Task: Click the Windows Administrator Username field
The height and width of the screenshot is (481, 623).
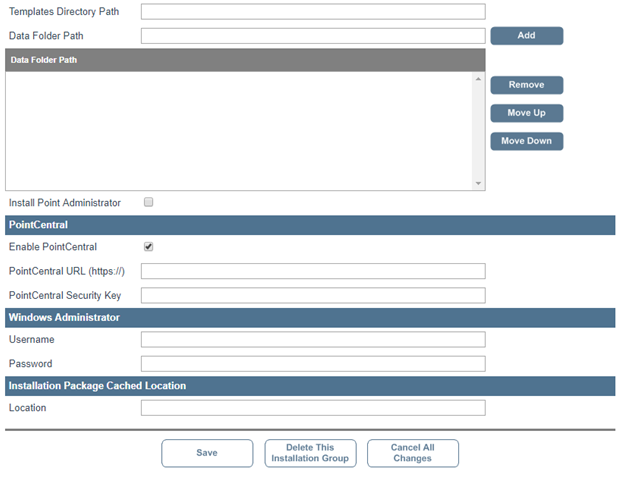Action: point(312,340)
